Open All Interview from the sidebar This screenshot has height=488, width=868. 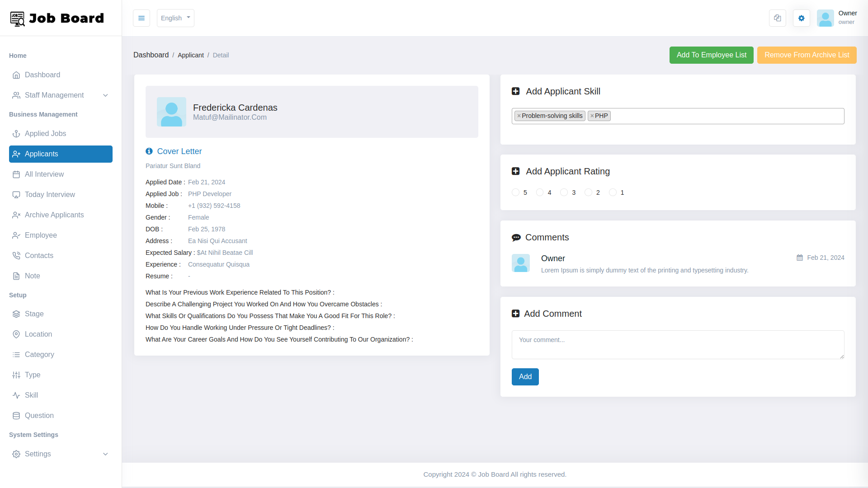click(x=44, y=174)
